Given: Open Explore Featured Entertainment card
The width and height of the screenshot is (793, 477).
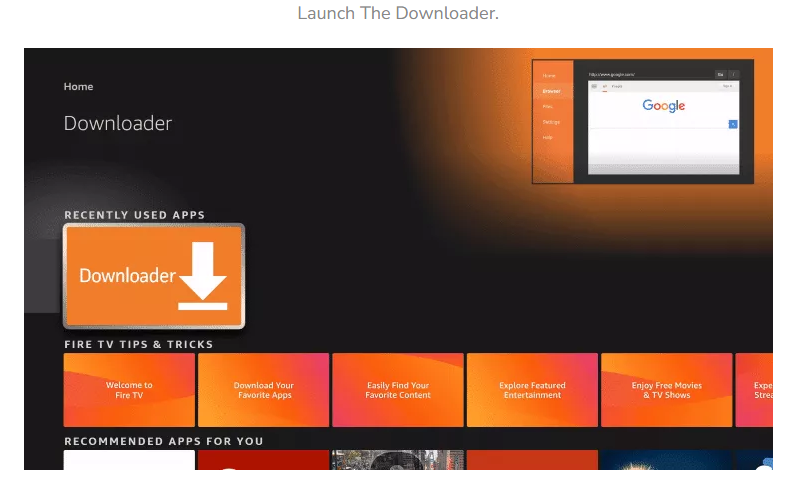Looking at the screenshot, I should coord(532,390).
